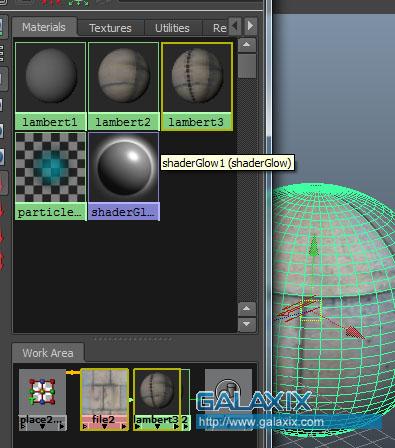Click the output triangle on the lambert3 node

[x=176, y=426]
